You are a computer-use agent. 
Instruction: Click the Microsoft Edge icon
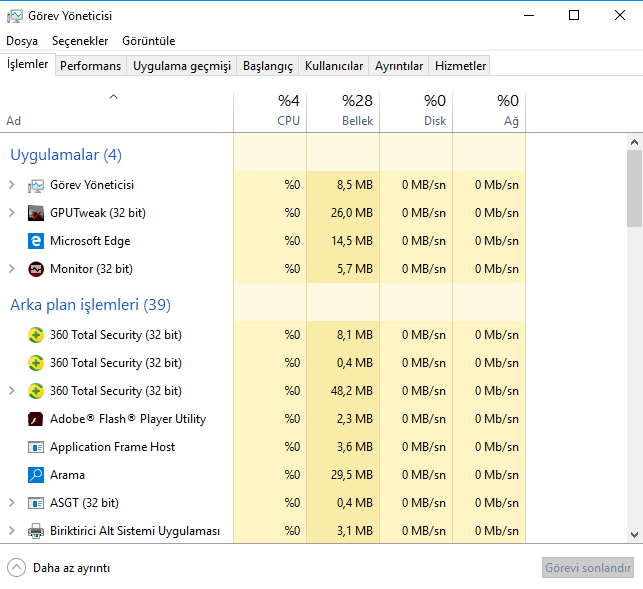[36, 241]
